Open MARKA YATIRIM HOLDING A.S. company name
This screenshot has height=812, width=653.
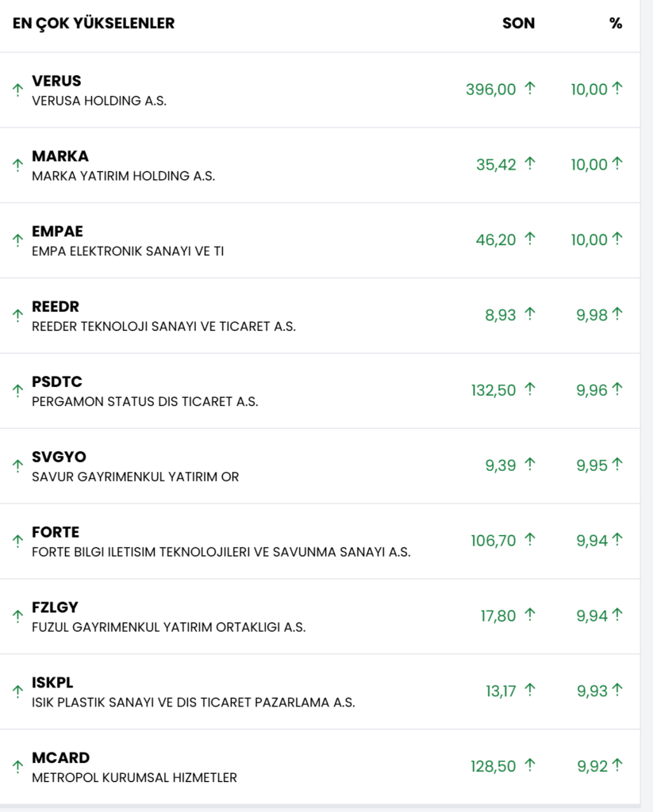click(x=123, y=176)
